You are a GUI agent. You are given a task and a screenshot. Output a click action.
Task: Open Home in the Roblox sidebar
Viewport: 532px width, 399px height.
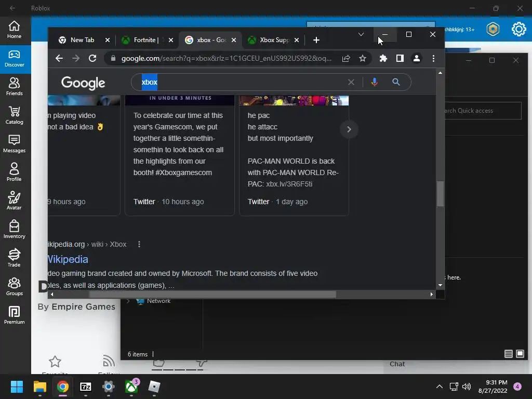coord(14,30)
